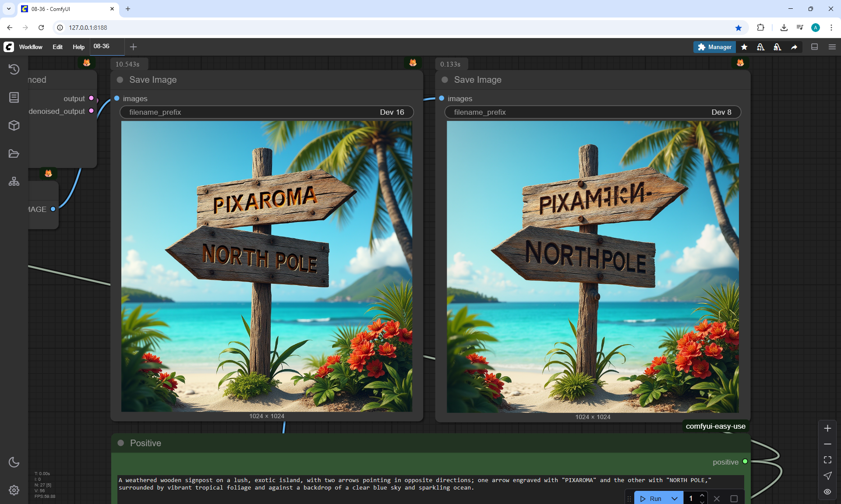Click the share arrow icon in toolbar
Viewport: 841px width, 504px height.
pyautogui.click(x=794, y=47)
